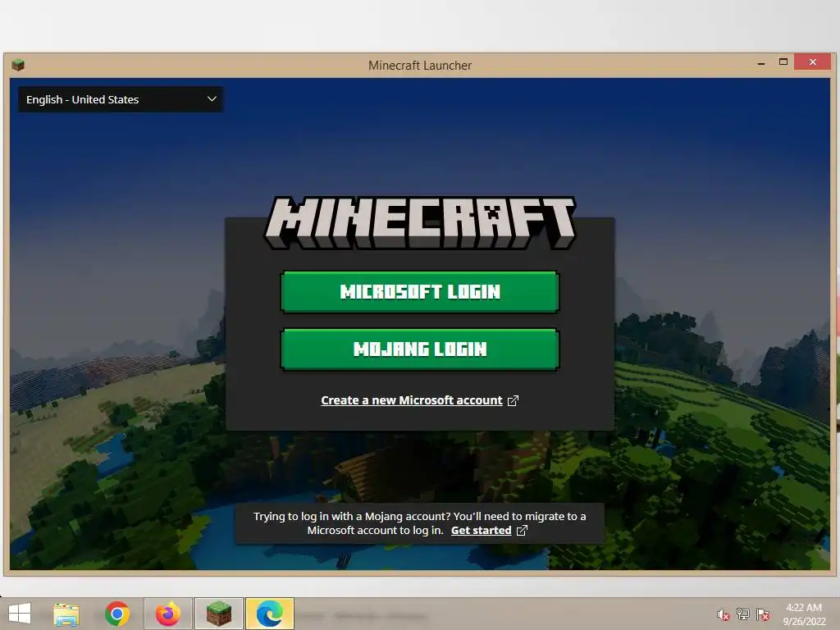Close the Minecraft Launcher window
Viewport: 840px width, 630px height.
[x=813, y=62]
